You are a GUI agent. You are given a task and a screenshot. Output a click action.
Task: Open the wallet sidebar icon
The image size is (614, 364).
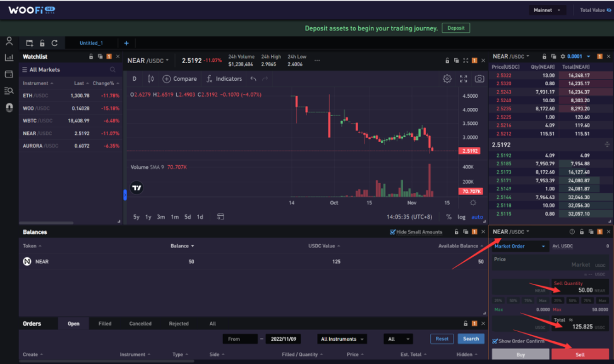pos(9,74)
